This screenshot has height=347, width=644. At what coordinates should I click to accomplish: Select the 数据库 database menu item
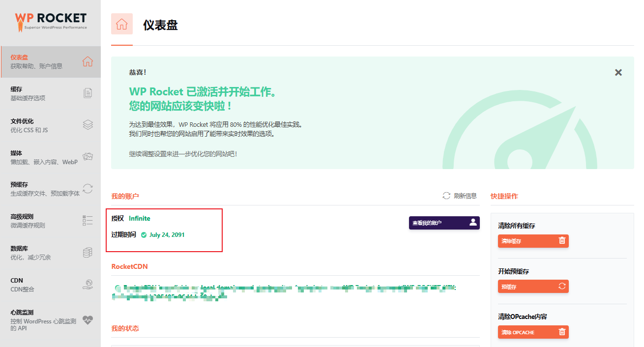click(x=50, y=253)
